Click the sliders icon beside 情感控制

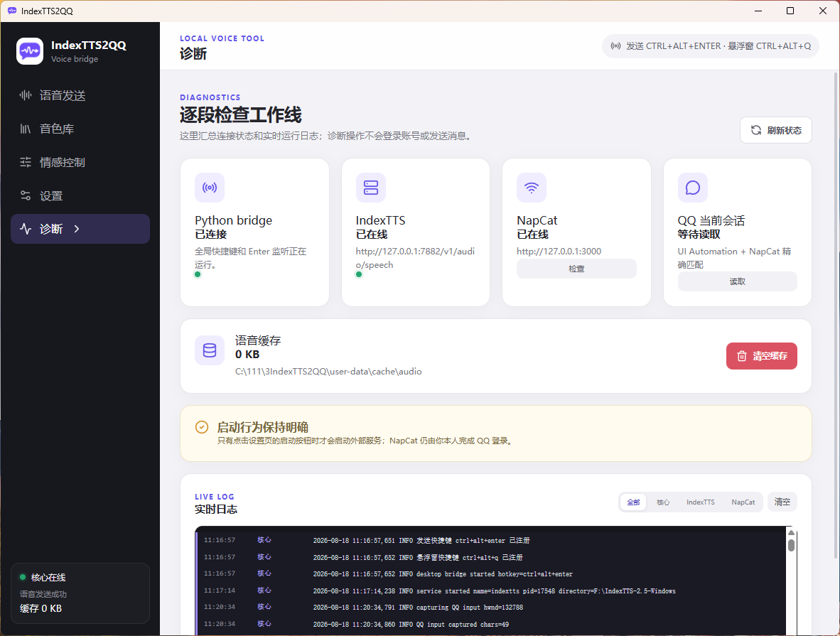(25, 162)
